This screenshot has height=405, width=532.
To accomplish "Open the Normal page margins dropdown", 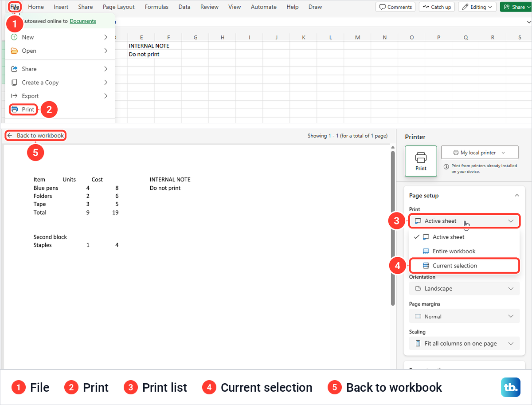I will tap(464, 317).
